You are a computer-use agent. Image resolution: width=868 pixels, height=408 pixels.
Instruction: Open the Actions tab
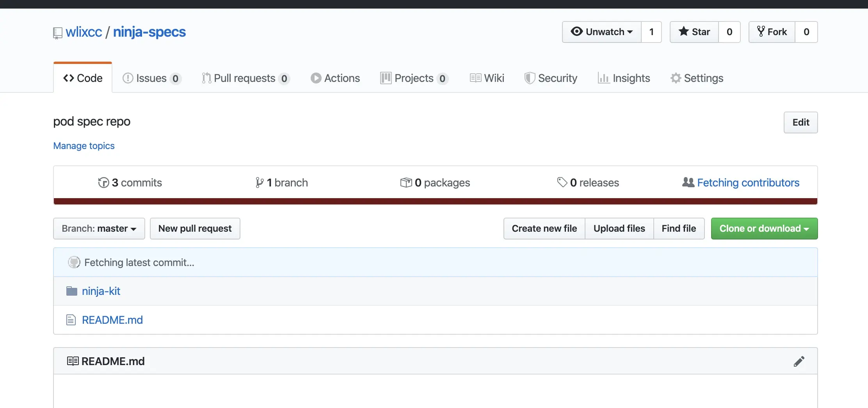335,78
